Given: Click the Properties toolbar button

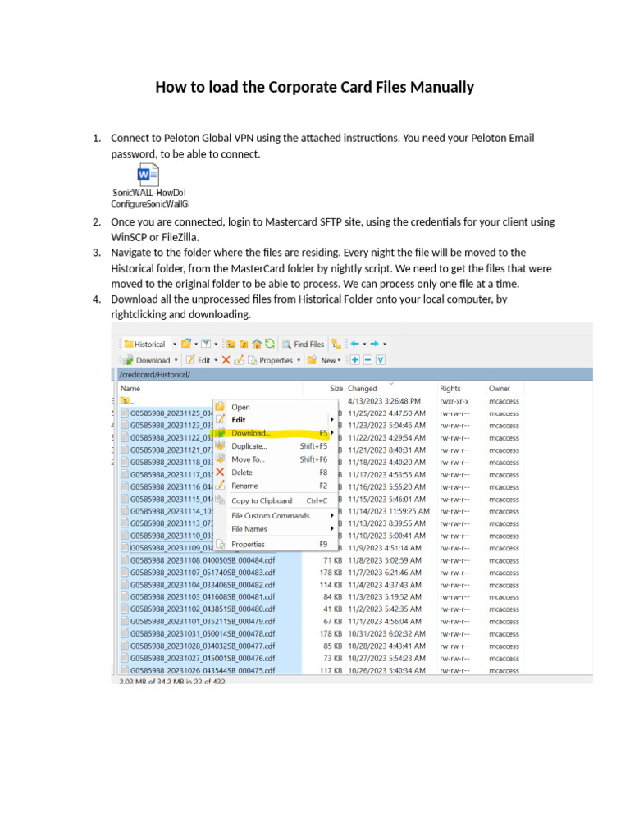Looking at the screenshot, I should click(x=271, y=360).
